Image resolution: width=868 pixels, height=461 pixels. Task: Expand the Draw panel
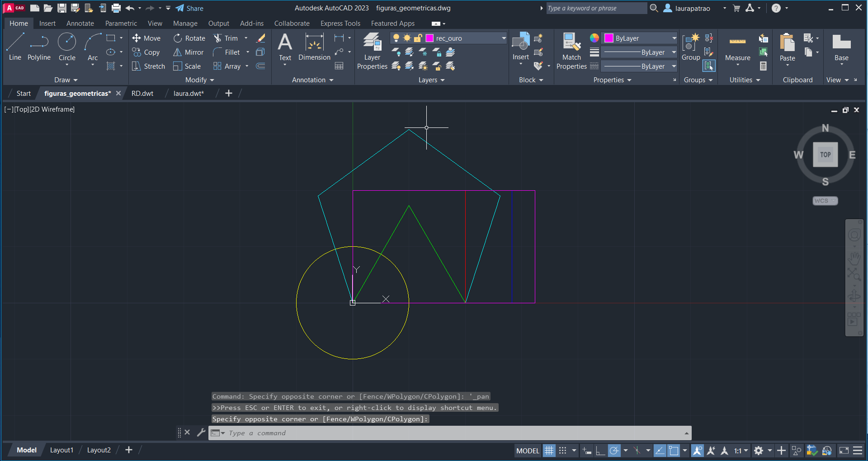[66, 80]
